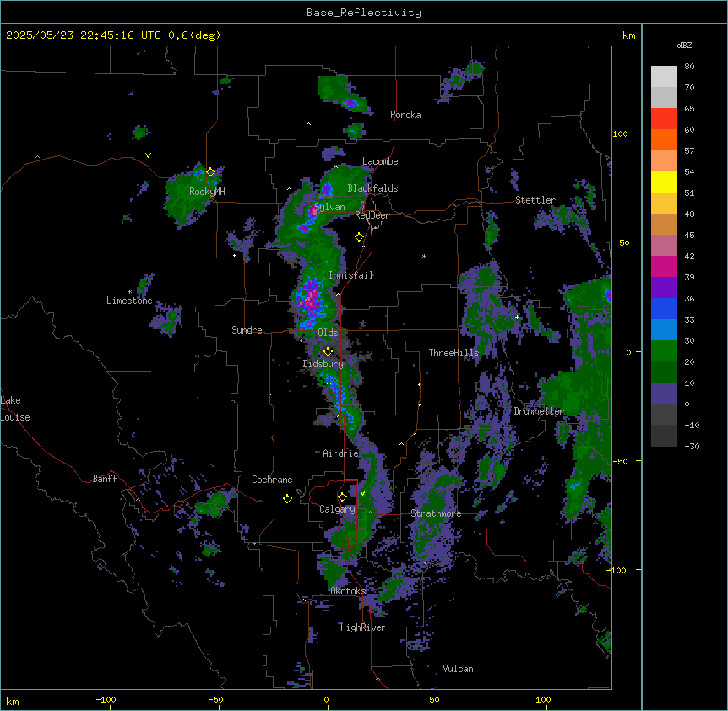Click the Calgary city label
This screenshot has width=728, height=711.
click(337, 509)
